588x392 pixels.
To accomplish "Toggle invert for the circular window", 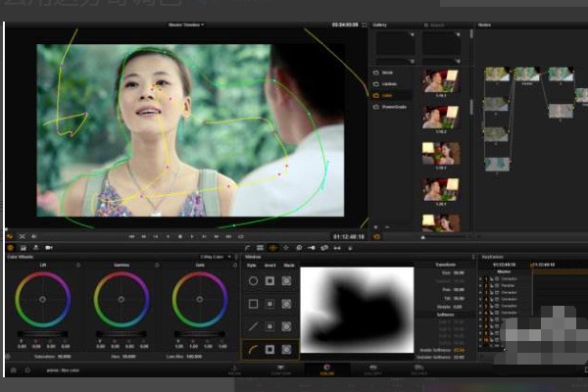I will coord(269,281).
